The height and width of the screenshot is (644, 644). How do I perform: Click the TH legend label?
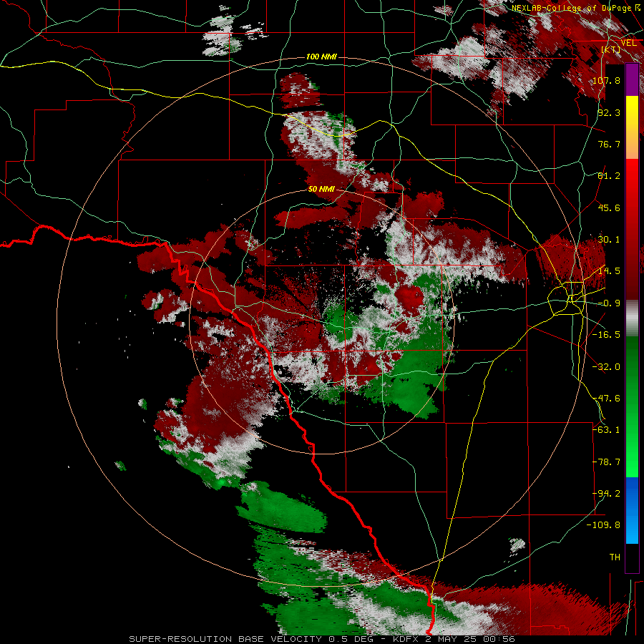click(x=615, y=557)
